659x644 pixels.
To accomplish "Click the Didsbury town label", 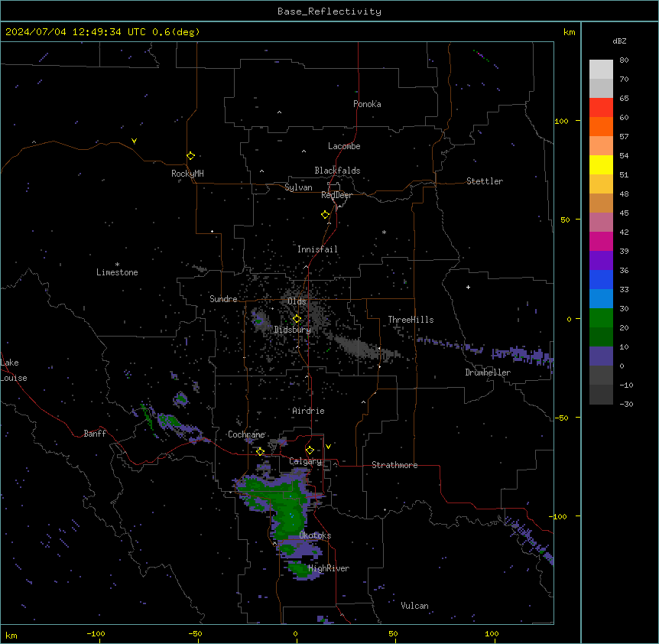I will (x=292, y=330).
